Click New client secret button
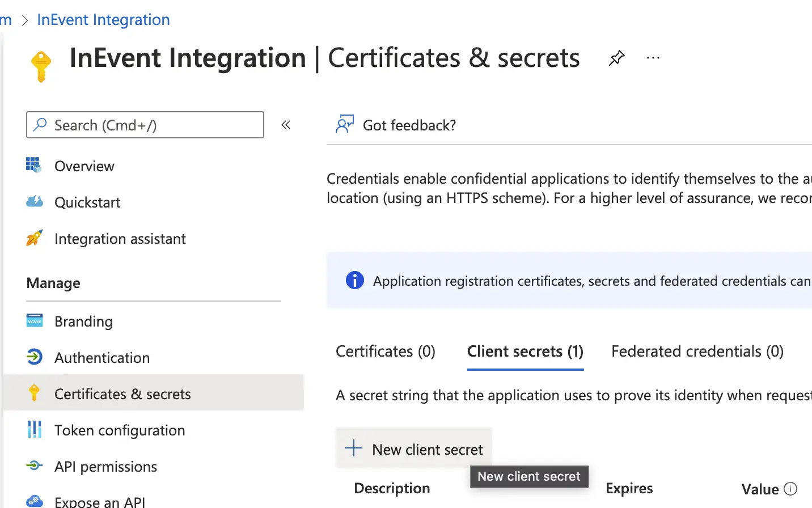The image size is (812, 508). (x=414, y=448)
